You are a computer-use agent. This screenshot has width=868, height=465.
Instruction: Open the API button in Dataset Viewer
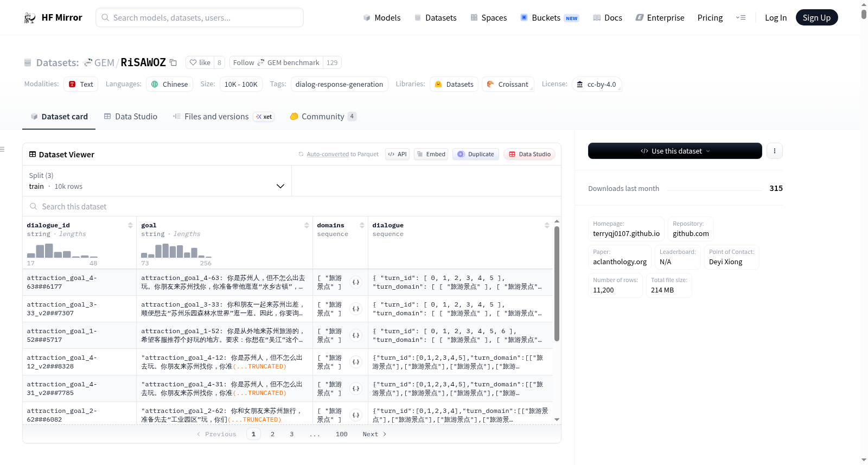397,154
